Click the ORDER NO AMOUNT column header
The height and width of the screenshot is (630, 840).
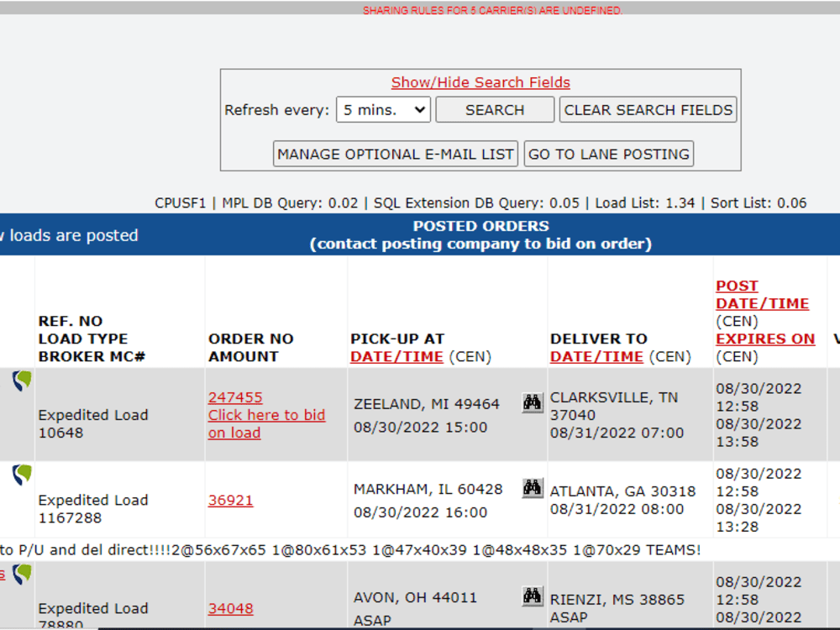250,348
